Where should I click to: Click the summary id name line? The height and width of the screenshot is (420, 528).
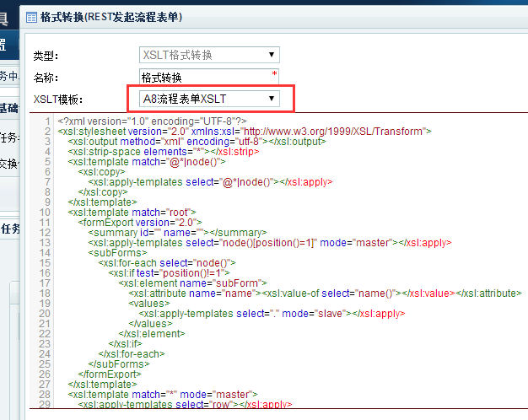tap(177, 233)
